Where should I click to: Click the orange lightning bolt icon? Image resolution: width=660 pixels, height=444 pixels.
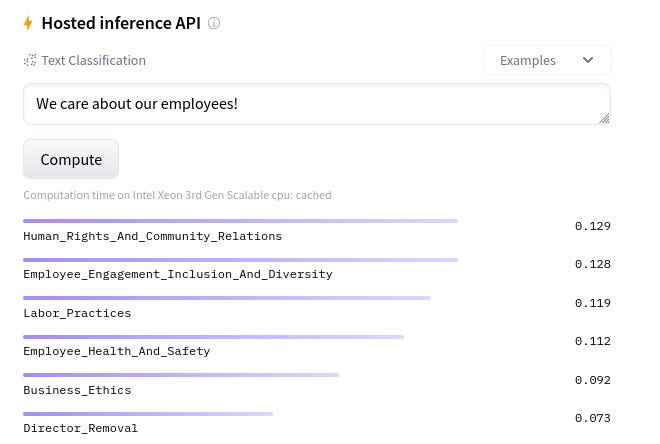(28, 23)
